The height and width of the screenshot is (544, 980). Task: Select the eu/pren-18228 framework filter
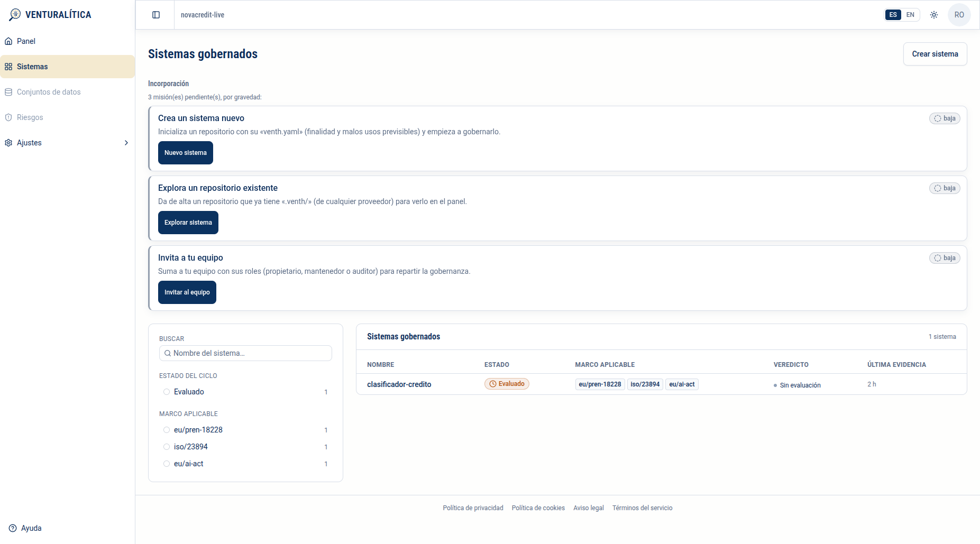pos(245,430)
